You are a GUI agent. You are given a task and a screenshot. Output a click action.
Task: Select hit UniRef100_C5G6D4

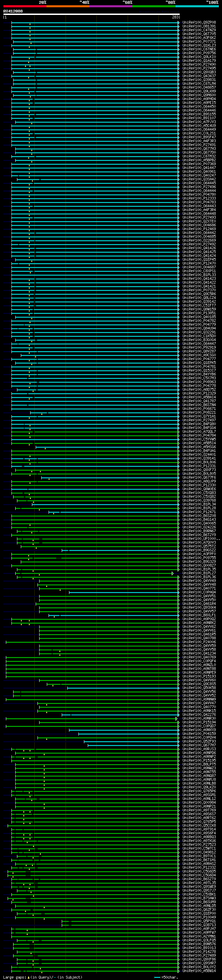coord(199,875)
